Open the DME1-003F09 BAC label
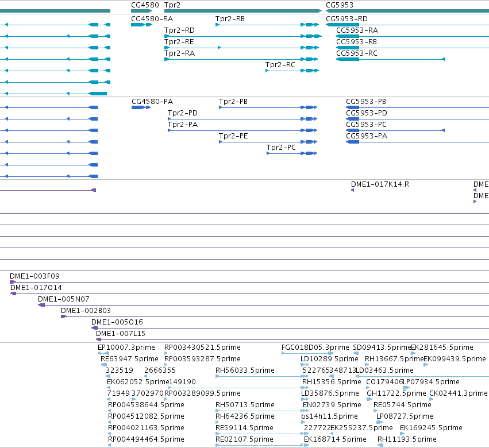This screenshot has width=489, height=448. 34,276
